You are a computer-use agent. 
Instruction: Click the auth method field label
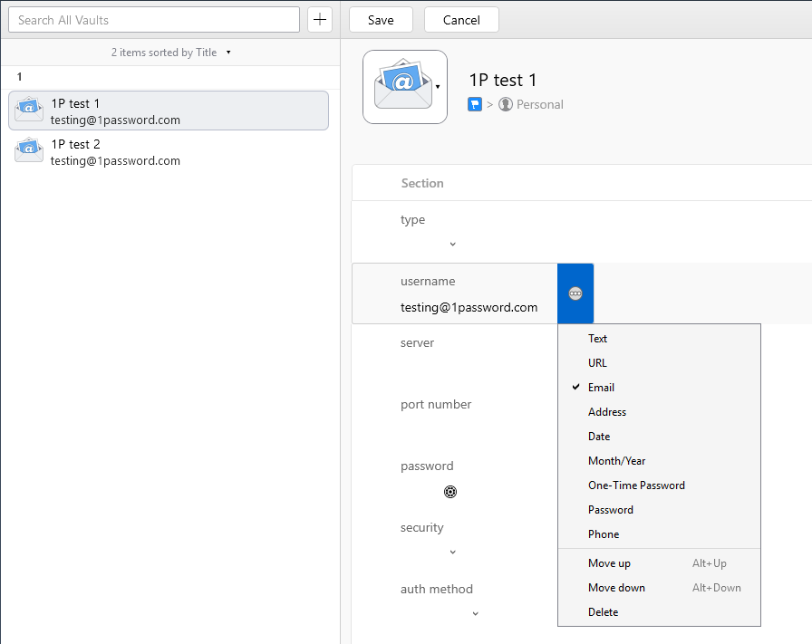pyautogui.click(x=436, y=589)
